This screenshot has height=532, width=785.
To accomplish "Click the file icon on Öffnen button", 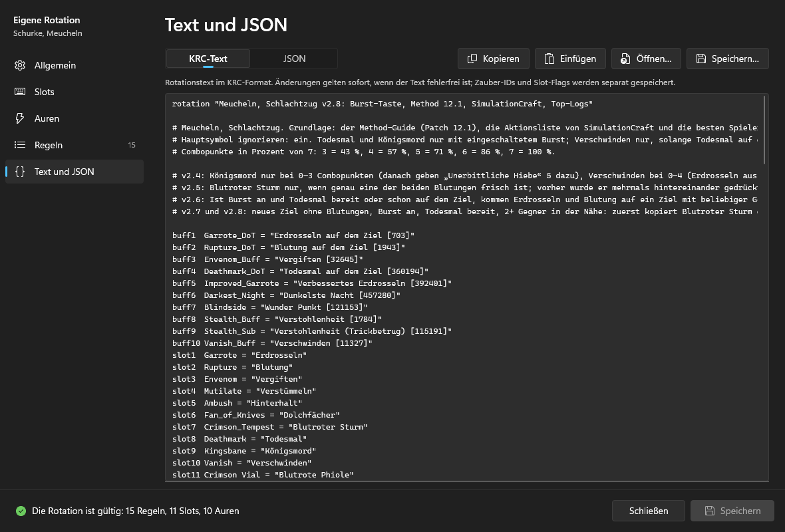I will coord(625,59).
